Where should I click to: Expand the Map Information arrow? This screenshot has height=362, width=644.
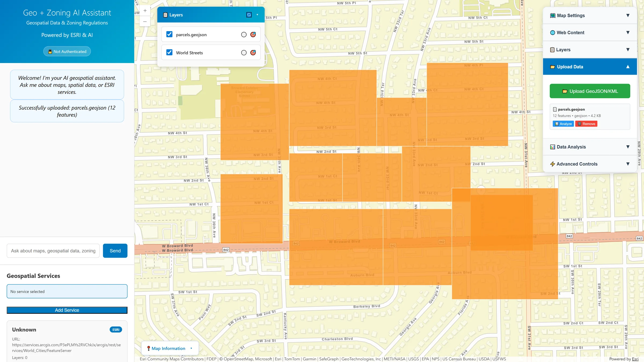(191, 348)
